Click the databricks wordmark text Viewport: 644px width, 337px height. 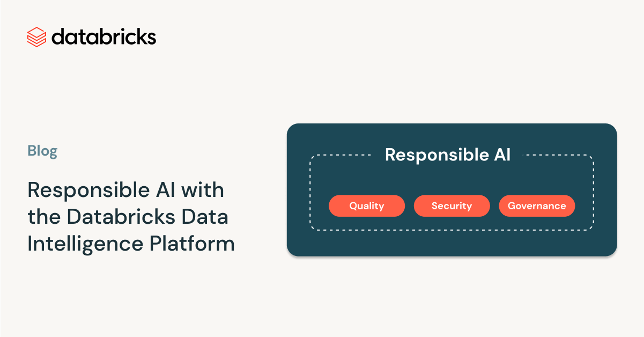click(103, 37)
